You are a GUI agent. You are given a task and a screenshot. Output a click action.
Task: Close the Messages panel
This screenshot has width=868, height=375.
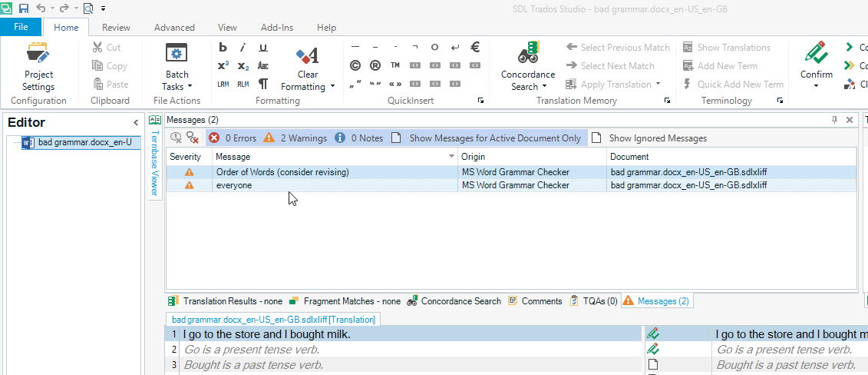pos(850,120)
